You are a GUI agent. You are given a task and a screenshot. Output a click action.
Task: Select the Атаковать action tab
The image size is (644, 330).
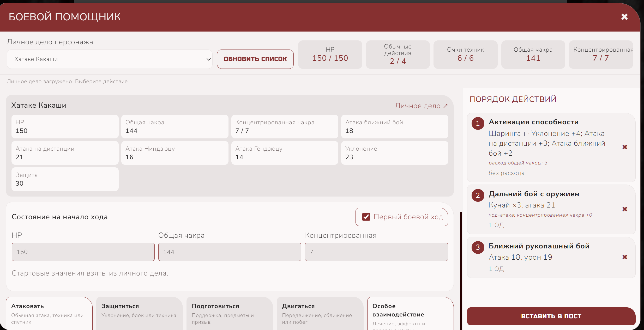(49, 314)
